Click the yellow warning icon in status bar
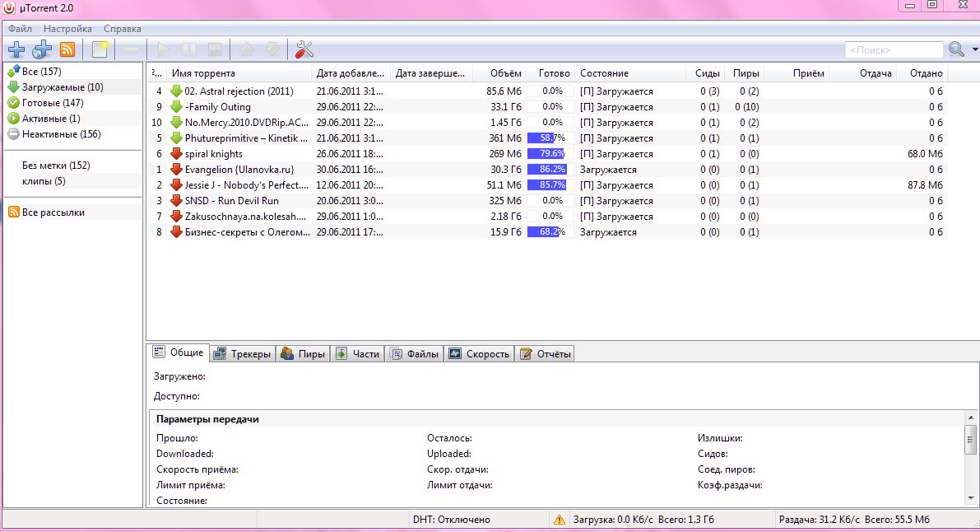Viewport: 980px width, 532px height. 560,520
